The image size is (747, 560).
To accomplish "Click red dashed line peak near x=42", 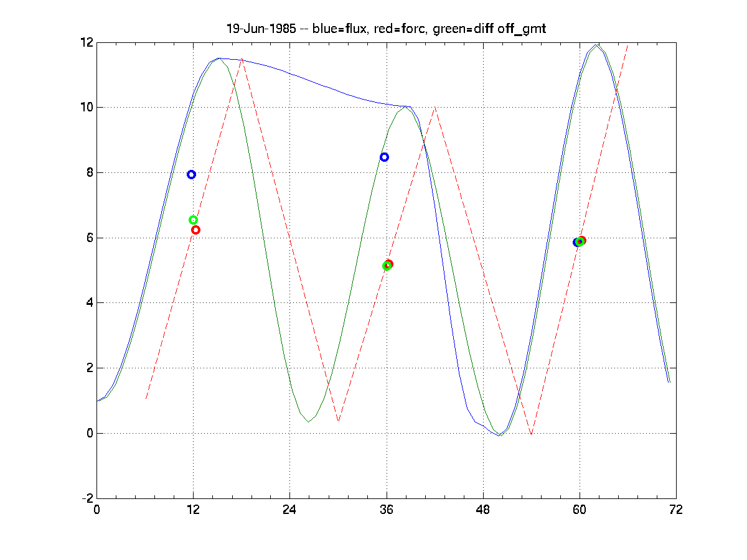I will coord(435,108).
